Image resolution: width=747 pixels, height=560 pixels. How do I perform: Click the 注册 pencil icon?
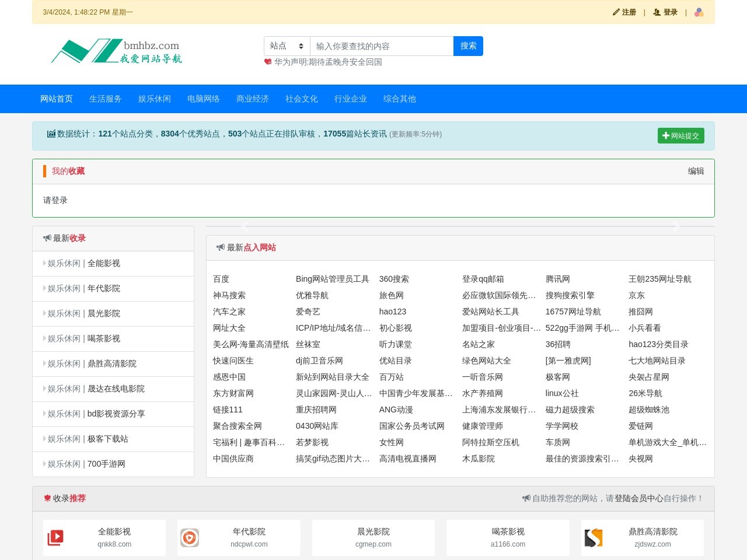click(617, 12)
